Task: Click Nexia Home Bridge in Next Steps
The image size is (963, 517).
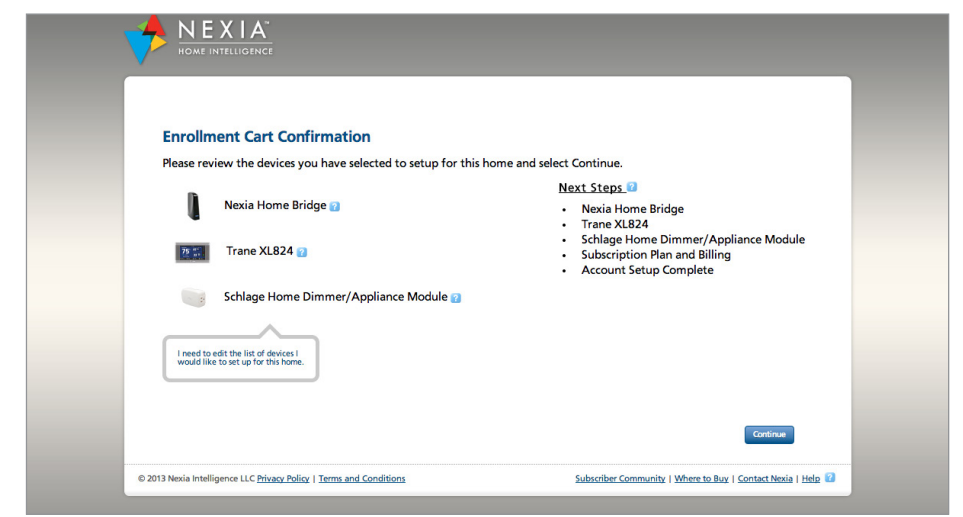Action: coord(633,209)
